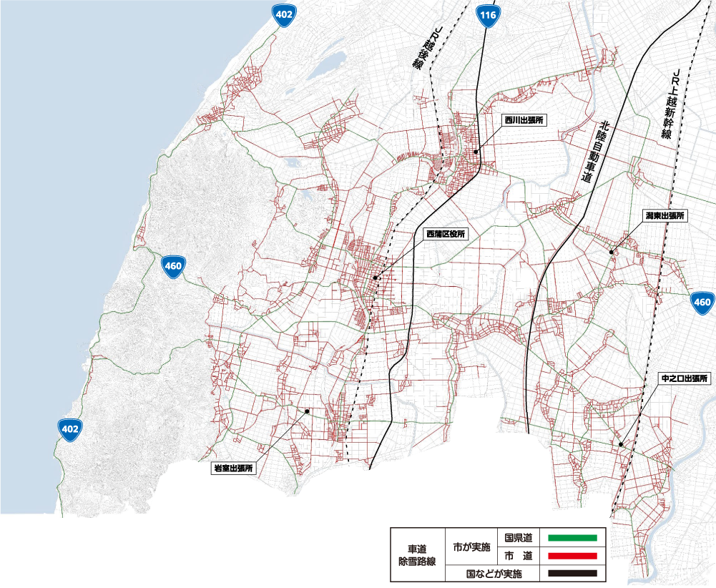Click the route 460 shield on west side

(x=173, y=266)
